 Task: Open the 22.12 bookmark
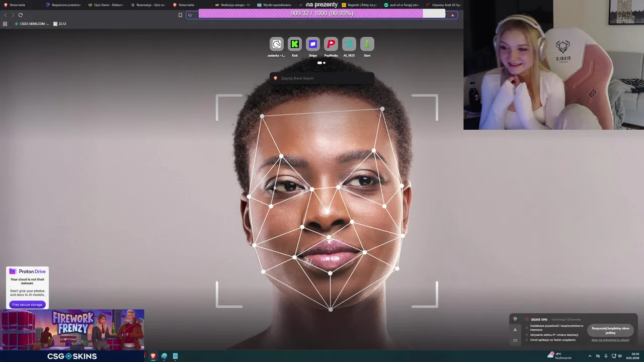click(59, 24)
